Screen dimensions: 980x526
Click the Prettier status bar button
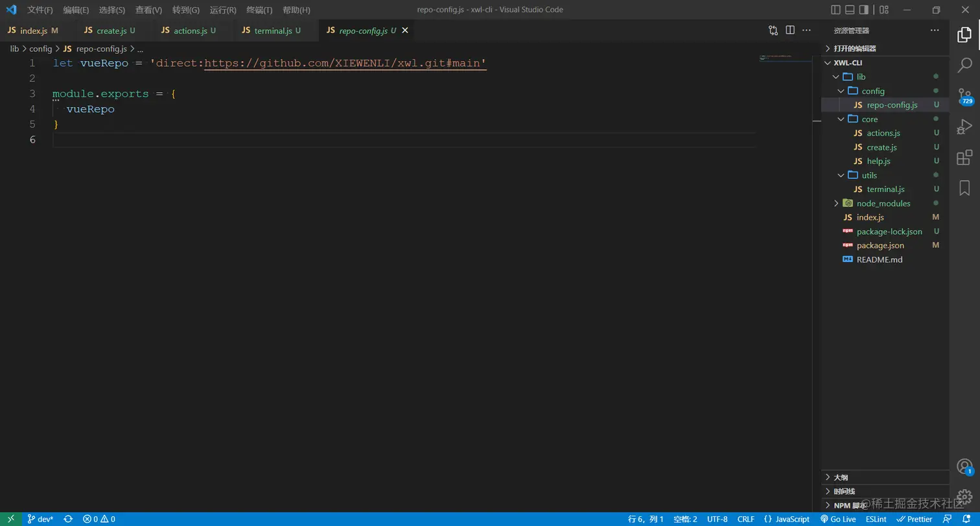(x=914, y=519)
